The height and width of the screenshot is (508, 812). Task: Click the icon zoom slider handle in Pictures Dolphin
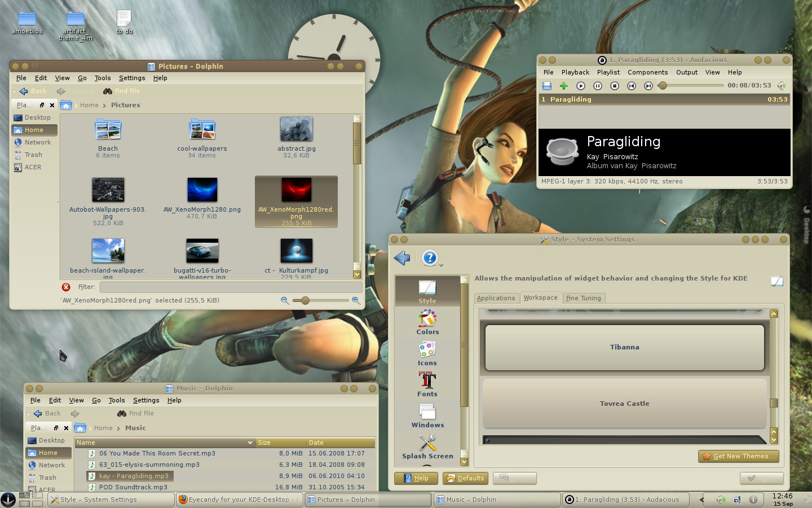(x=305, y=300)
